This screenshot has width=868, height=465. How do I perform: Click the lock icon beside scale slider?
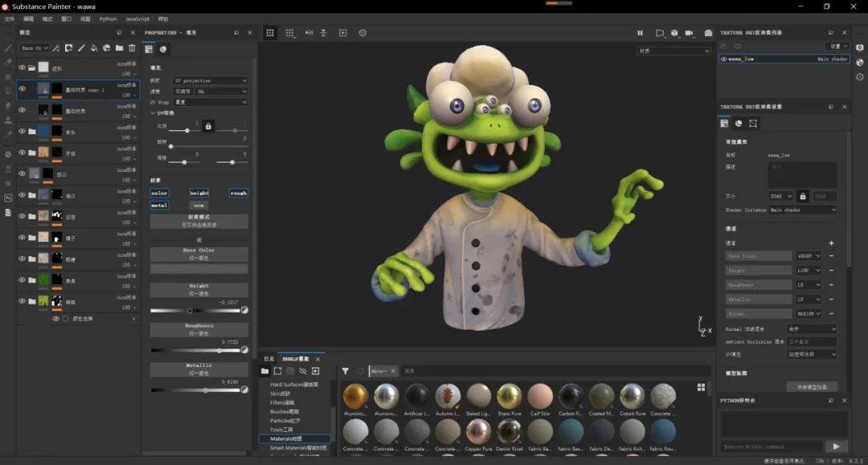pos(208,126)
